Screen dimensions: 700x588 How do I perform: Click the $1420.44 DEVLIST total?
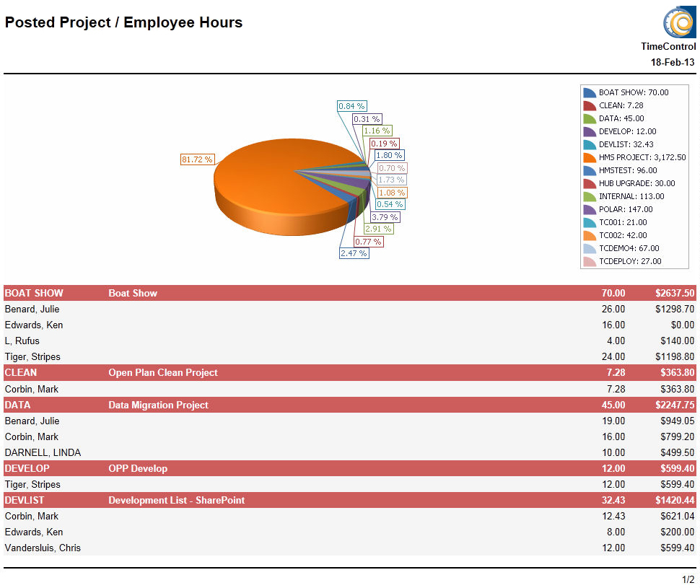pyautogui.click(x=675, y=500)
